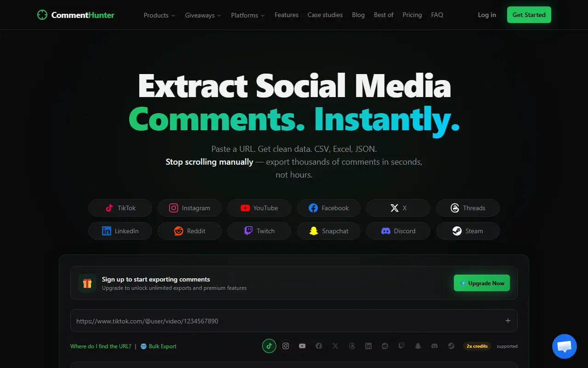Expand the Products dropdown menu
Screen dimensions: 588x368
pyautogui.click(x=159, y=15)
